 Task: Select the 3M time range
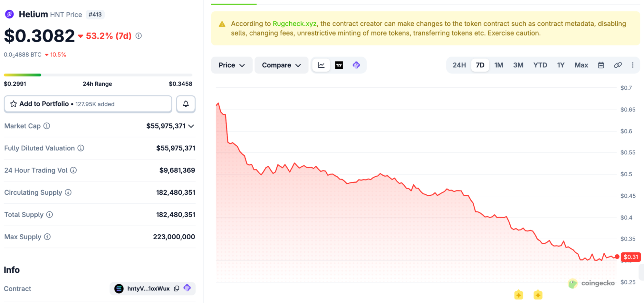pos(518,65)
